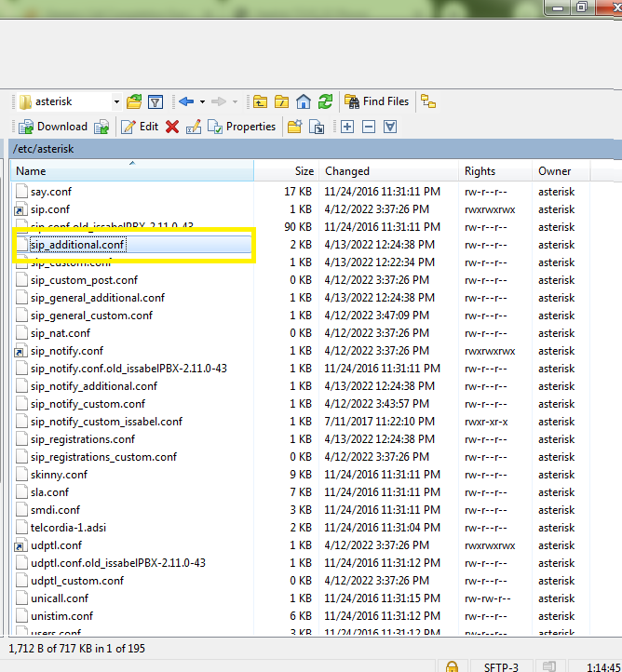Open the Back navigation history dropdown arrow
Image resolution: width=622 pixels, height=672 pixels.
click(x=202, y=101)
